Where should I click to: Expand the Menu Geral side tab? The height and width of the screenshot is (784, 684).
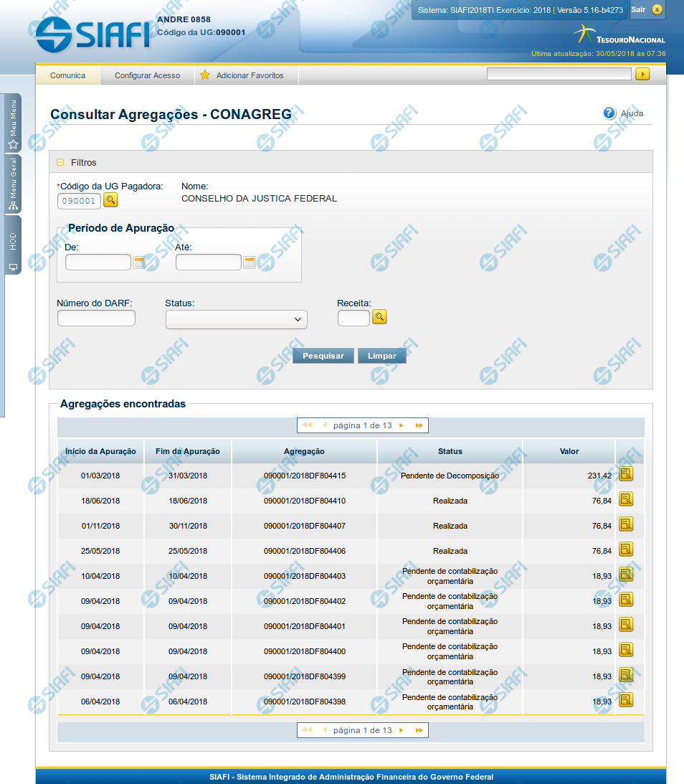[13, 184]
